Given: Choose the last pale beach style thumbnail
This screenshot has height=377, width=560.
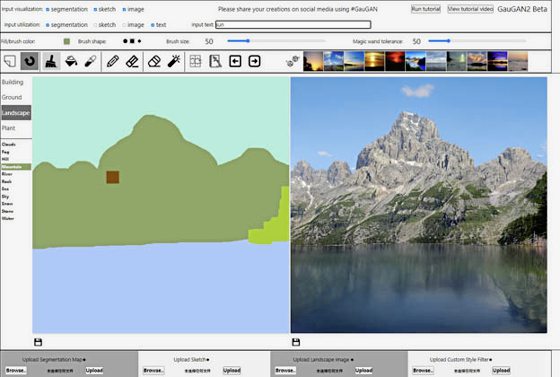Looking at the screenshot, I should (x=518, y=61).
